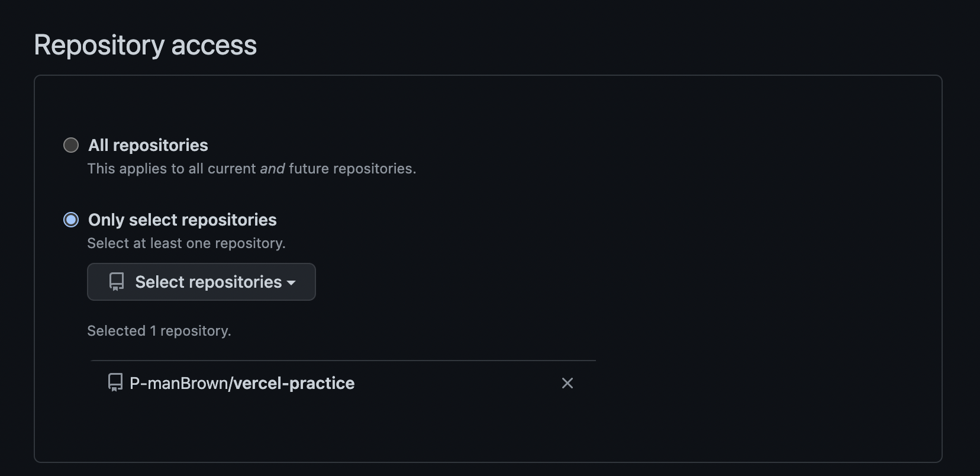This screenshot has height=476, width=980.
Task: Click the caret arrow on Select repositories
Action: (291, 283)
